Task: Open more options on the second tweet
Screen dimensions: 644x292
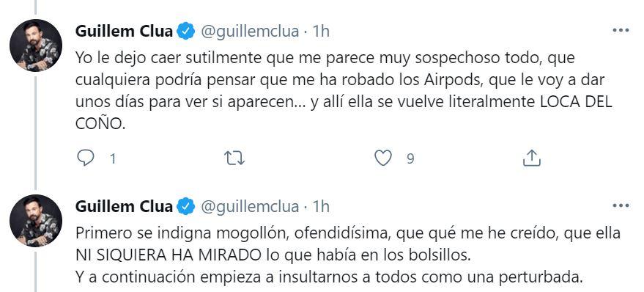Action: [x=621, y=205]
